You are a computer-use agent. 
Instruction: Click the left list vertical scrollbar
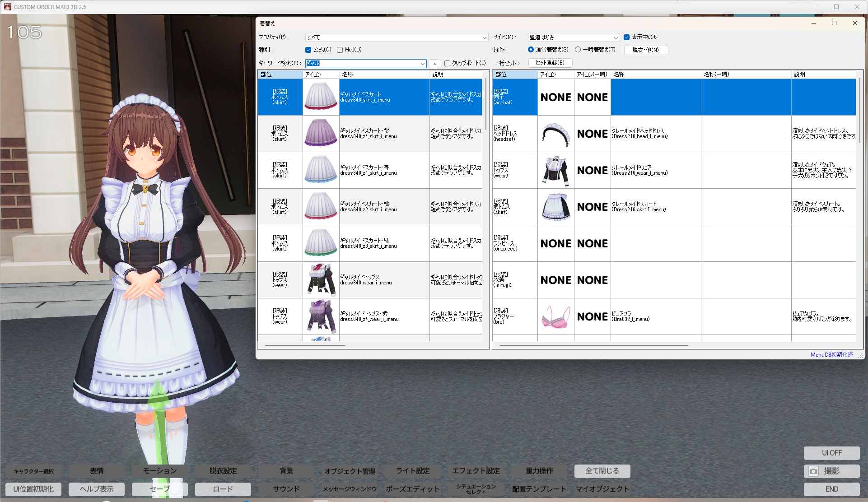486,104
